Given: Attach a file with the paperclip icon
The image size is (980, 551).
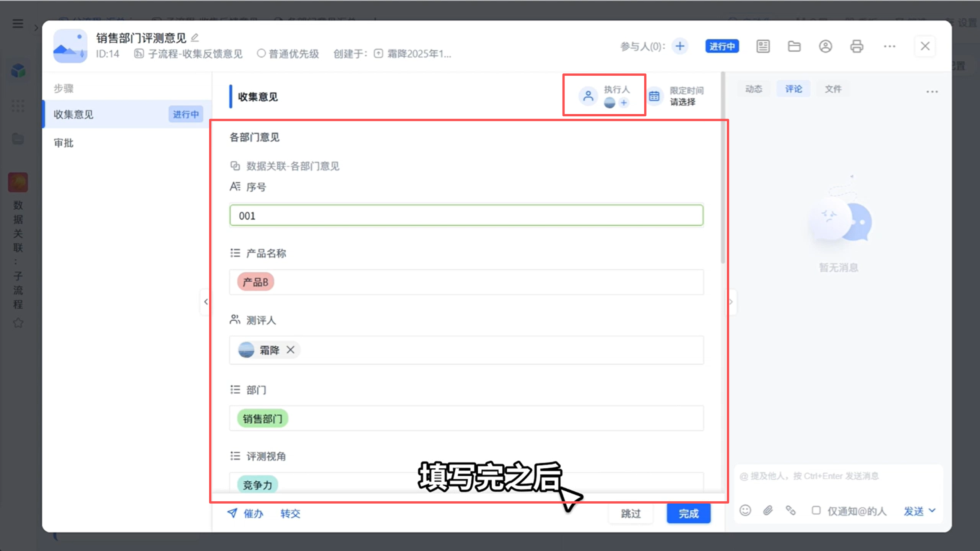Looking at the screenshot, I should (x=768, y=510).
